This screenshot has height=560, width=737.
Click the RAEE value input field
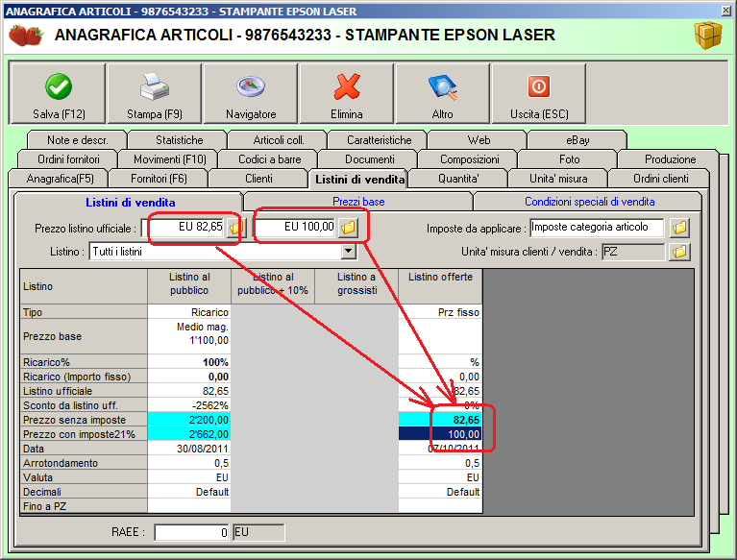(191, 533)
